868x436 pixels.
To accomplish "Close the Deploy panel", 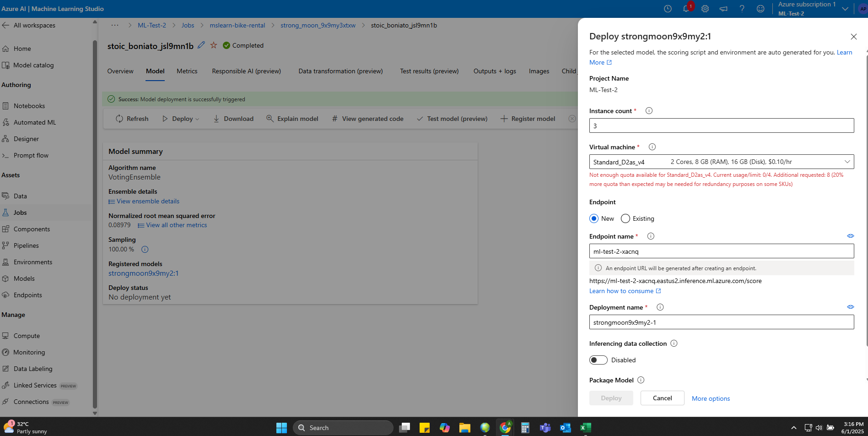I will (x=854, y=37).
